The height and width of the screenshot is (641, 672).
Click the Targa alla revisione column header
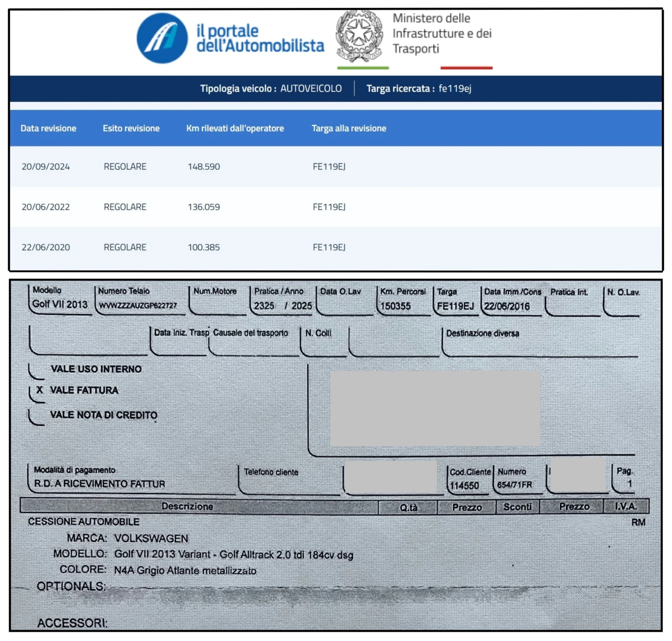tap(349, 129)
